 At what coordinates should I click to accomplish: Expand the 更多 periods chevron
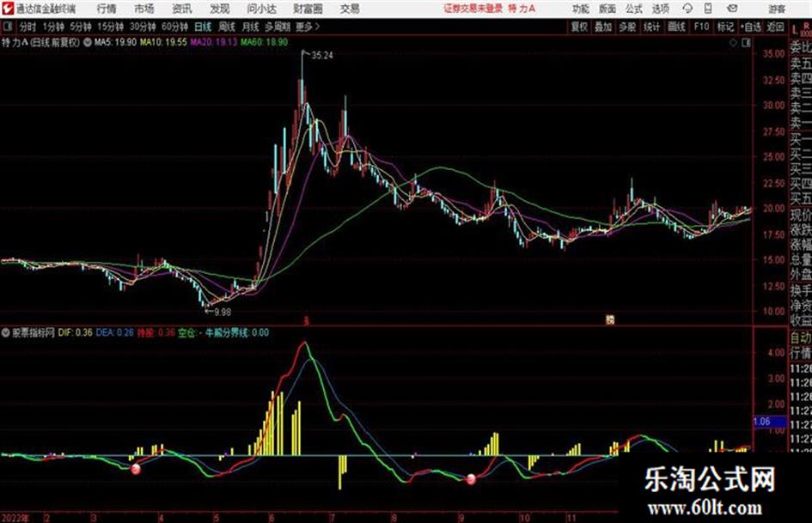(x=308, y=27)
